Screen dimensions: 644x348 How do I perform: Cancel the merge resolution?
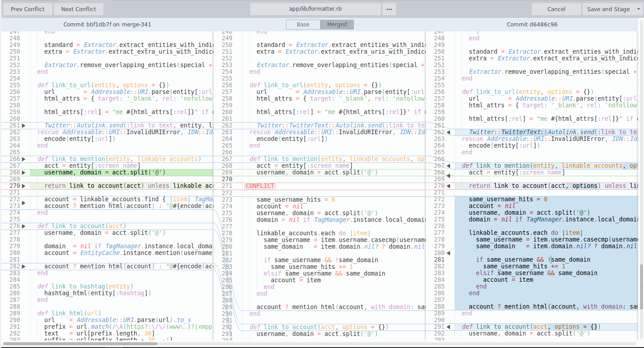[556, 9]
